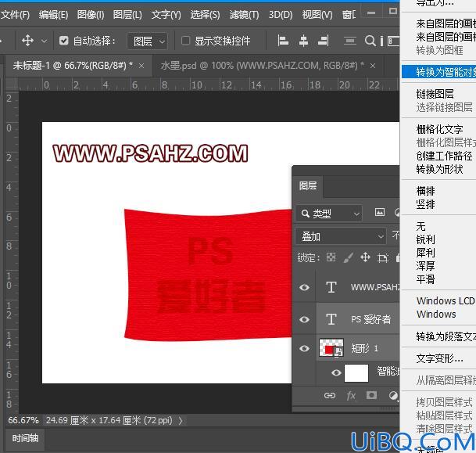This screenshot has width=476, height=453.
Task: Close the 水墨.psd document tab
Action: 373,66
